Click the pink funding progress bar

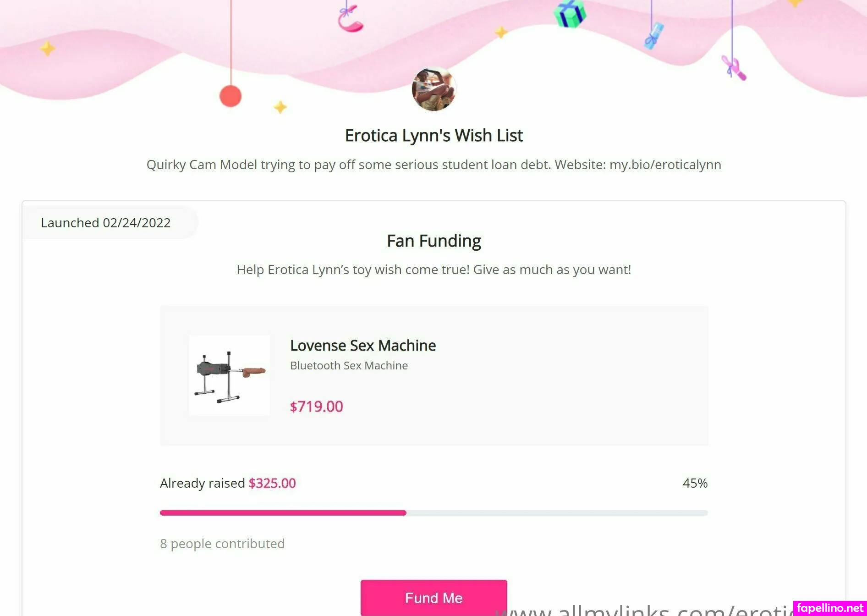(x=283, y=513)
